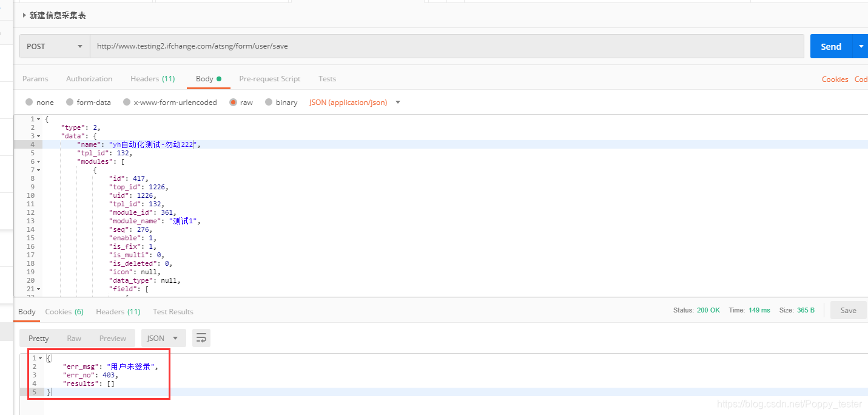This screenshot has width=868, height=415.
Task: Click the "seq": 276 line
Action: (130, 230)
